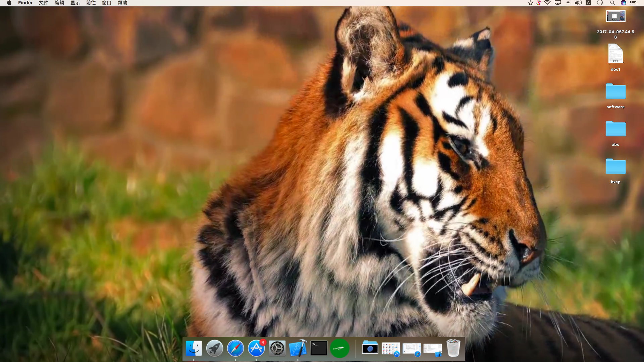Image resolution: width=644 pixels, height=362 pixels.
Task: Open the Trash in the Dock
Action: point(453,348)
